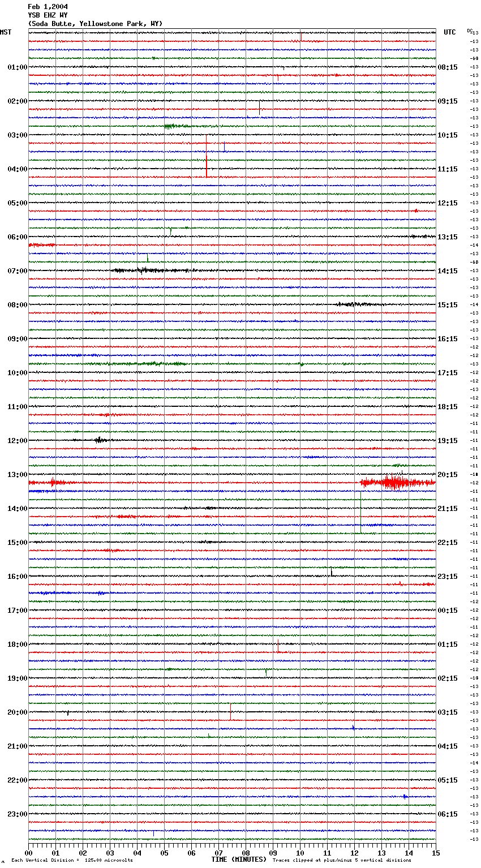Click minute tick label "15" on time axis
The image size is (481, 868).
[x=436, y=853]
